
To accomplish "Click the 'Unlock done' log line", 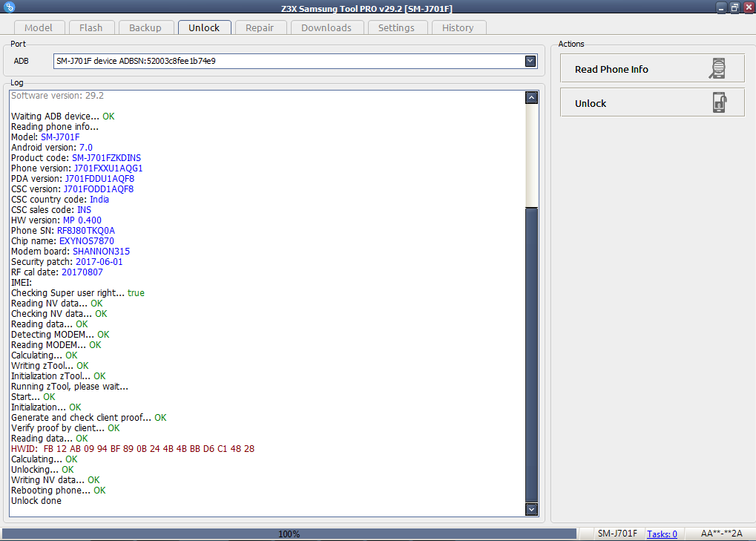I will click(36, 501).
